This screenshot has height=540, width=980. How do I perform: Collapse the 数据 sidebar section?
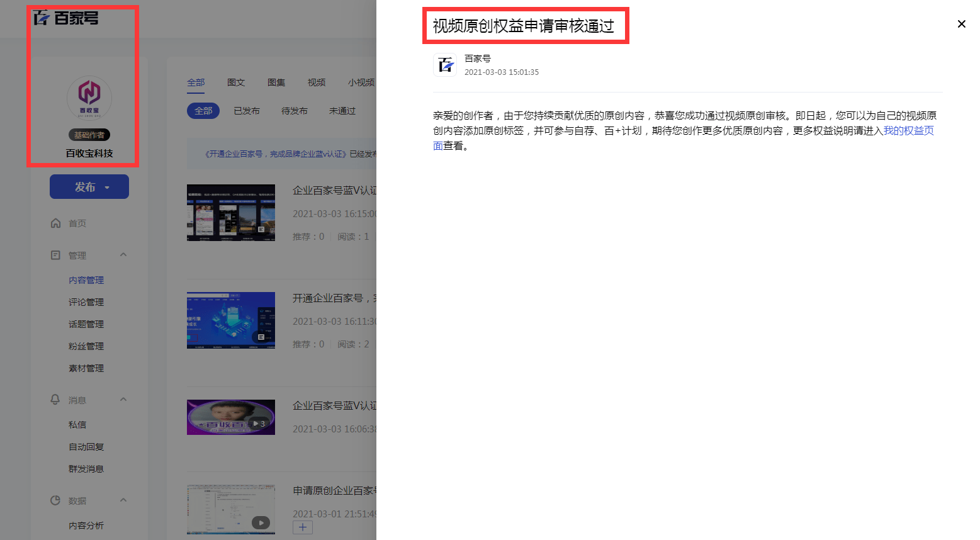click(123, 500)
